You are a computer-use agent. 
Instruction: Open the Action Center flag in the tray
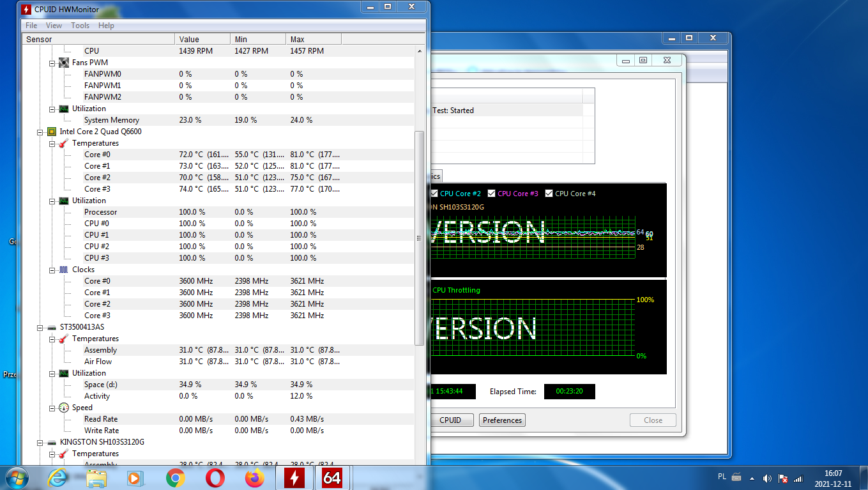[x=782, y=478]
